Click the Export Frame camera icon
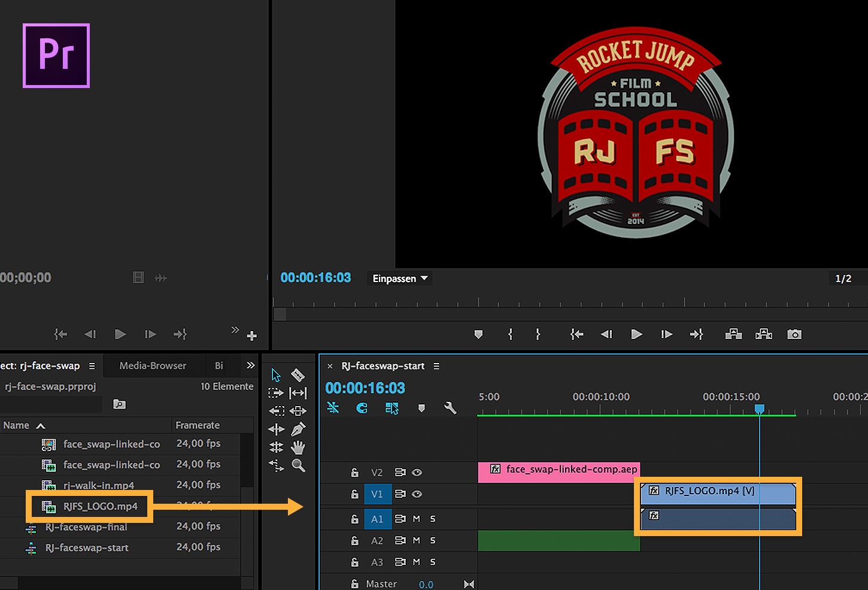The height and width of the screenshot is (590, 868). pyautogui.click(x=794, y=334)
